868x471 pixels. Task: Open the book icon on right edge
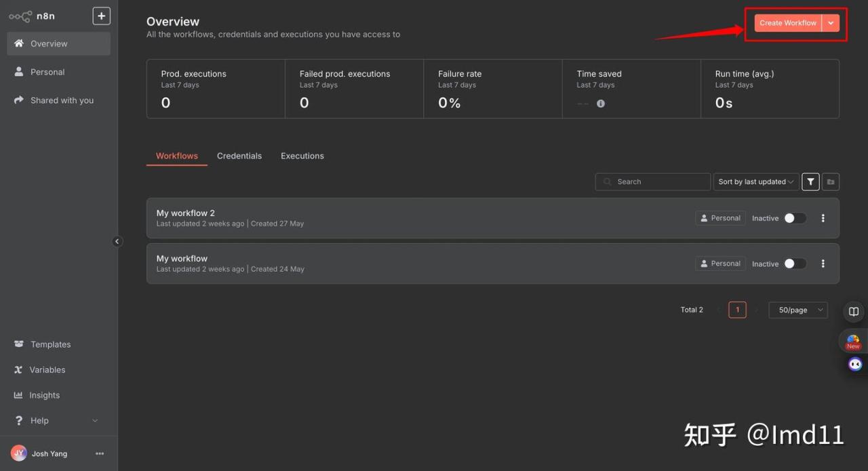(854, 312)
